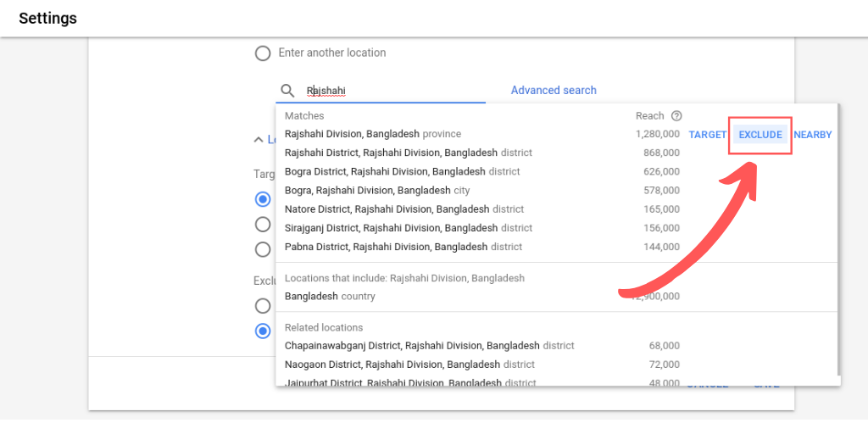Click the Reach help question mark icon
The image size is (868, 434).
(x=676, y=116)
